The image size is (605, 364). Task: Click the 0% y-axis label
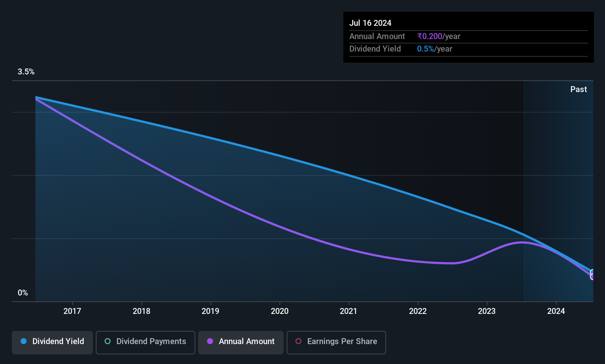[23, 293]
